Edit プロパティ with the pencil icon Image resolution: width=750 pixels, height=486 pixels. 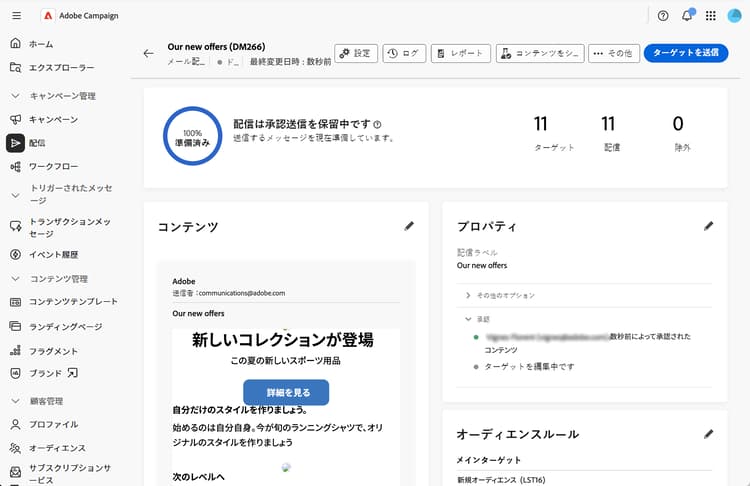[x=708, y=226]
